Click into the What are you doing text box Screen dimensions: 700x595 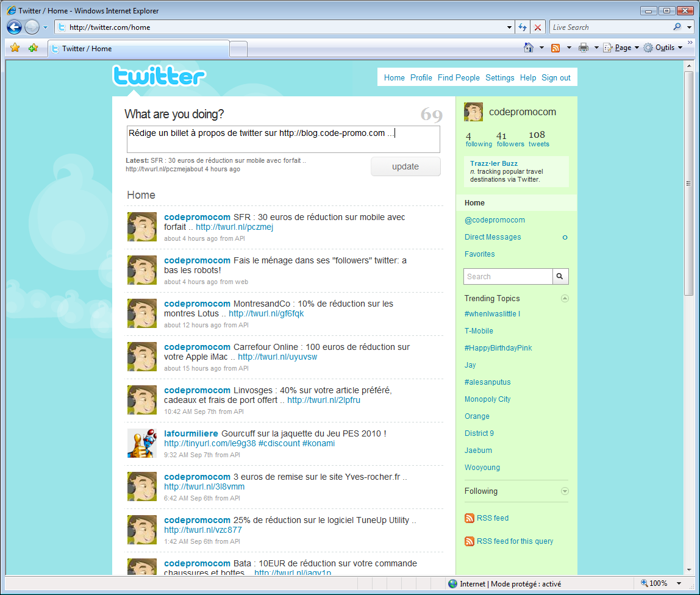point(284,139)
